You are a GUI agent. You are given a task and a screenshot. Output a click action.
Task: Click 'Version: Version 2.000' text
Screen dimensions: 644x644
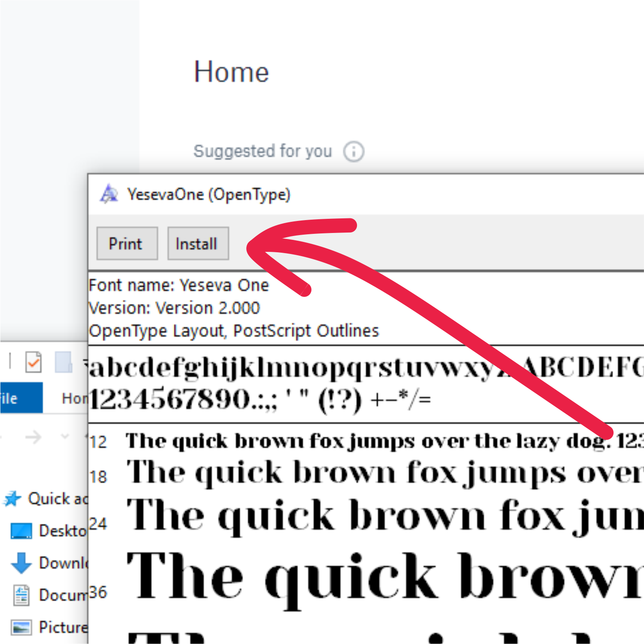[x=174, y=308]
